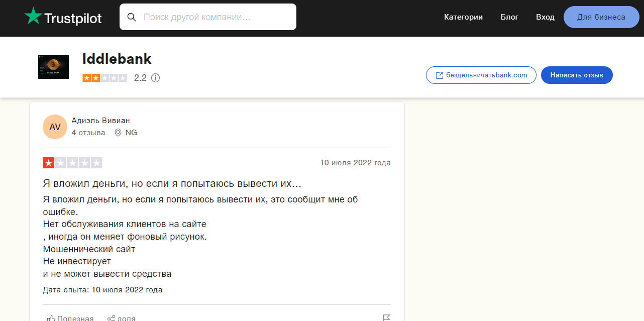Click the Для бизнеса button

[601, 17]
